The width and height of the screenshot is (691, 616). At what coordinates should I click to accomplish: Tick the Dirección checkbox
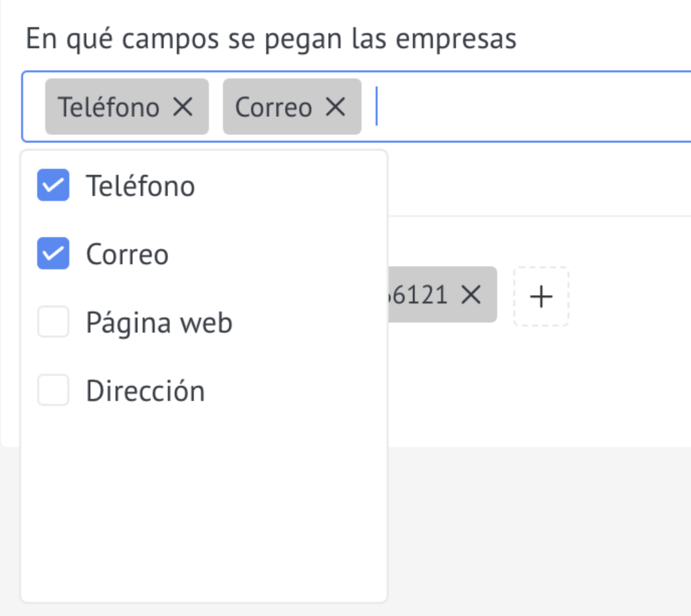(x=53, y=390)
